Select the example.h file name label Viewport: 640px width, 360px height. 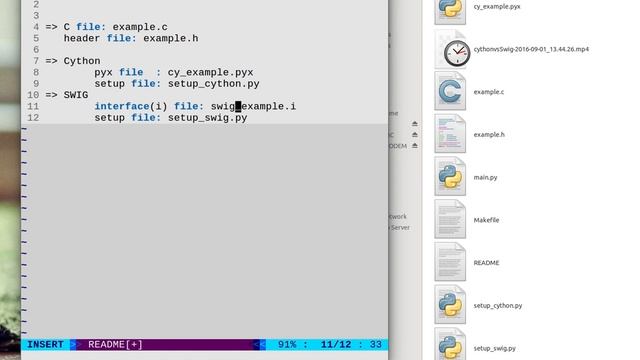pyautogui.click(x=489, y=134)
